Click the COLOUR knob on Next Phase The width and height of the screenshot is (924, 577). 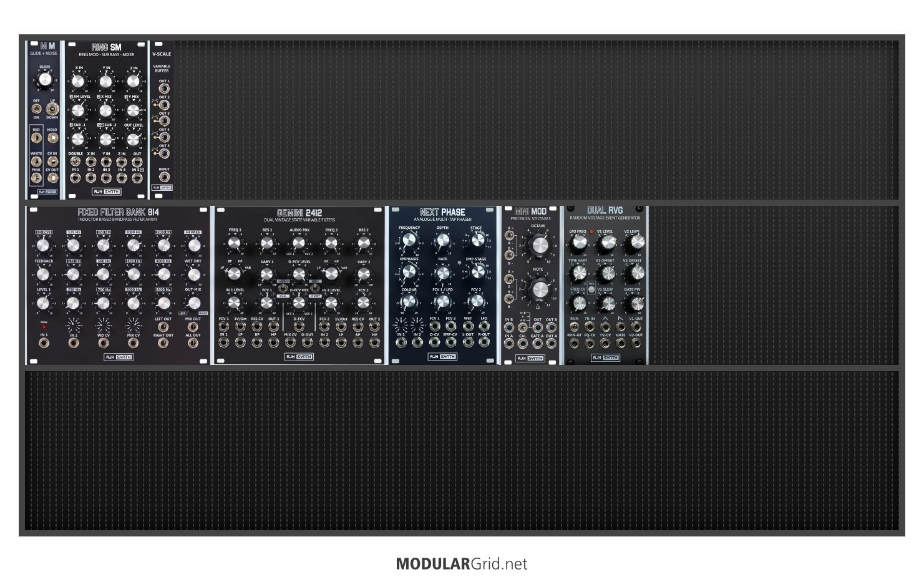point(409,302)
